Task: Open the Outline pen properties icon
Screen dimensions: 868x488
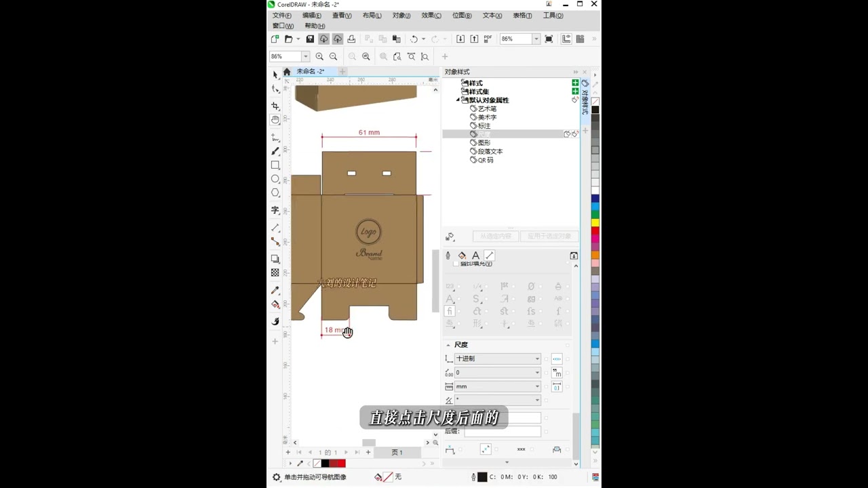Action: click(x=448, y=256)
